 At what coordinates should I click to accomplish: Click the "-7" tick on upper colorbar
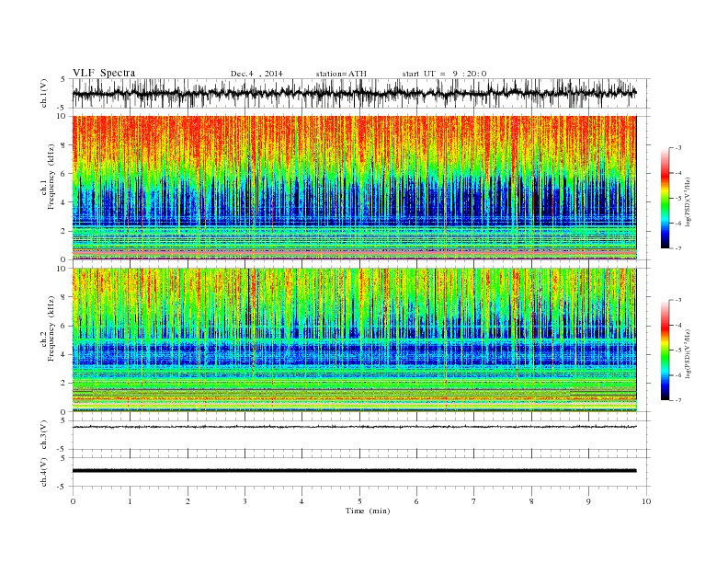tap(678, 248)
